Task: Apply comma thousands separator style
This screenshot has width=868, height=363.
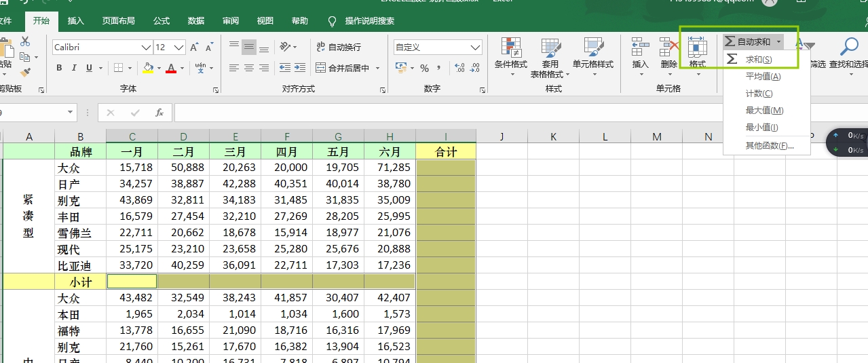Action: tap(439, 68)
